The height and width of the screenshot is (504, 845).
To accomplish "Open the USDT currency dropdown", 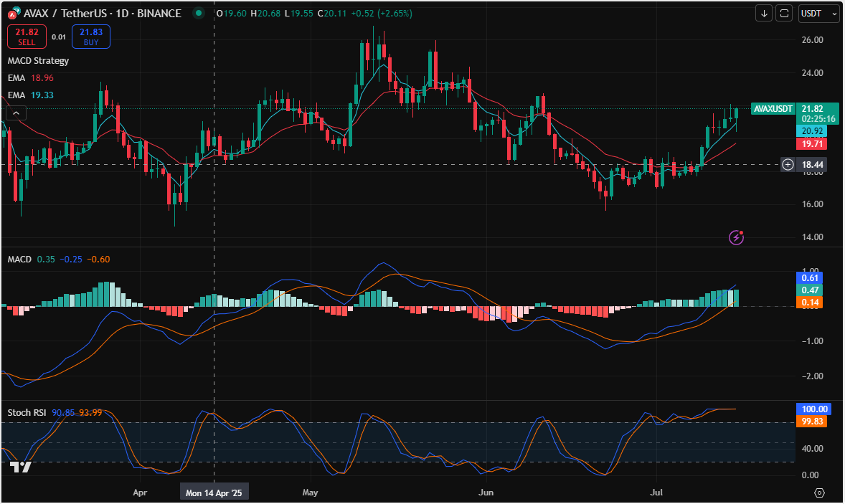I will click(x=818, y=14).
